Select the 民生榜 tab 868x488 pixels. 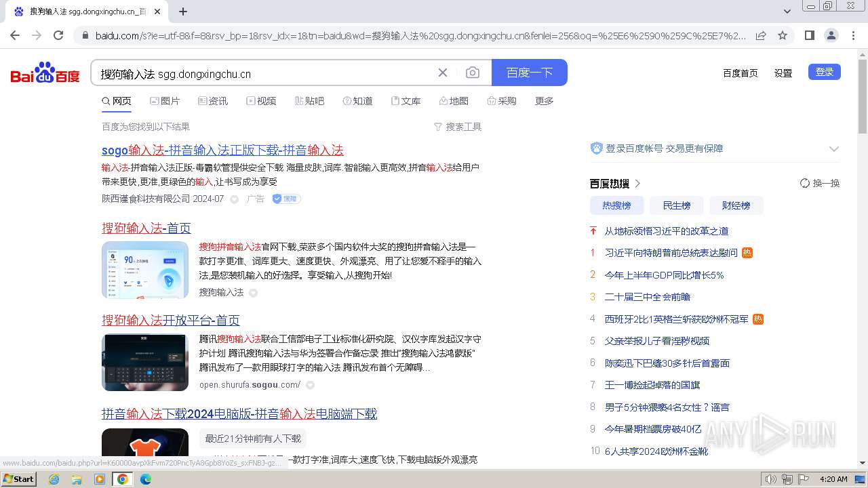(x=676, y=205)
